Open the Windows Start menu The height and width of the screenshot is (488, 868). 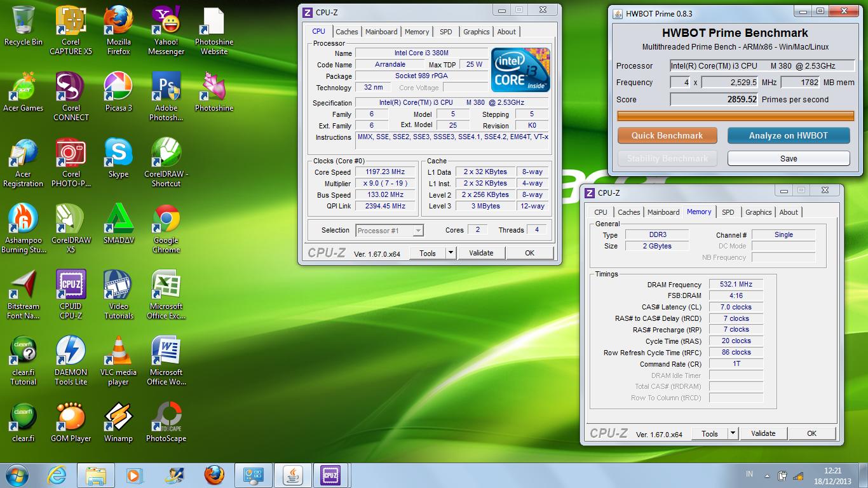click(x=17, y=475)
